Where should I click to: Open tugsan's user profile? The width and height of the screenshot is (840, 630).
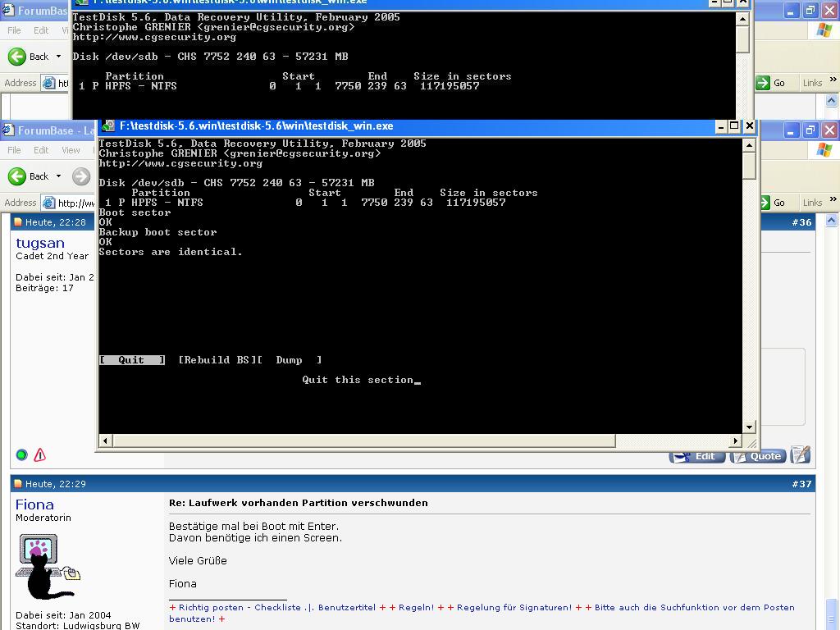[x=40, y=243]
